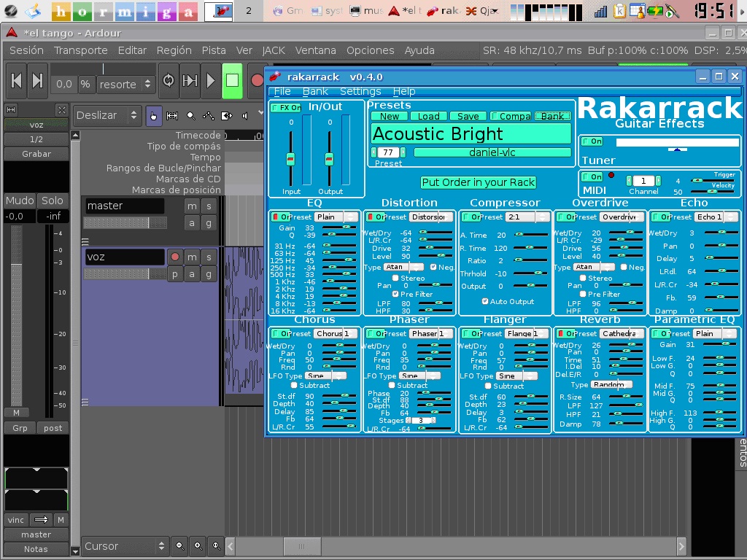The width and height of the screenshot is (747, 560).
Task: Click Ardour go-to-end transport button
Action: click(37, 80)
